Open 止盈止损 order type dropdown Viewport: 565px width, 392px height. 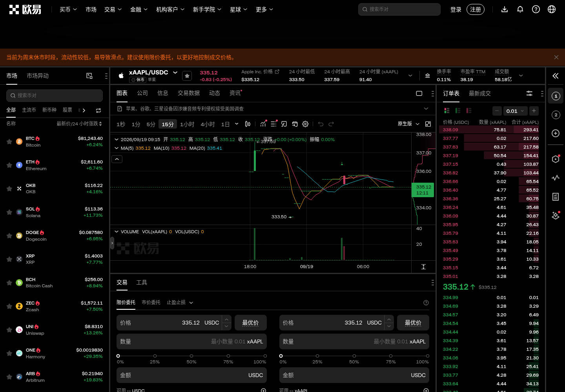point(180,303)
